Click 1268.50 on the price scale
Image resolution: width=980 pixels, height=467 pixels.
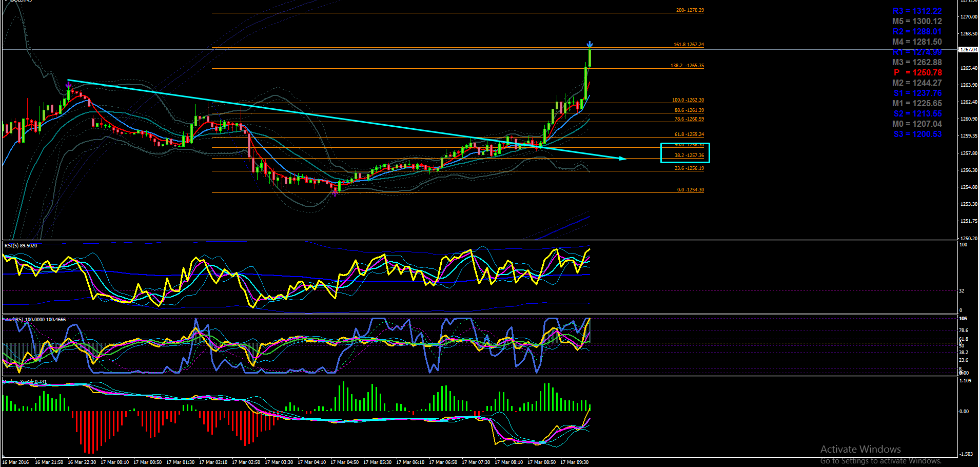[x=969, y=34]
